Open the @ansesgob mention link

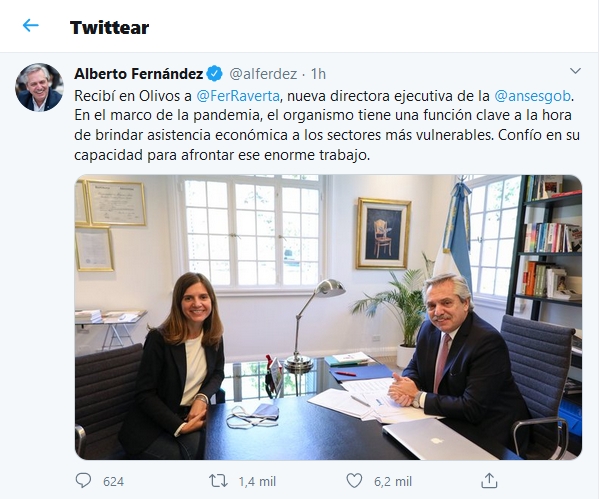(x=532, y=96)
